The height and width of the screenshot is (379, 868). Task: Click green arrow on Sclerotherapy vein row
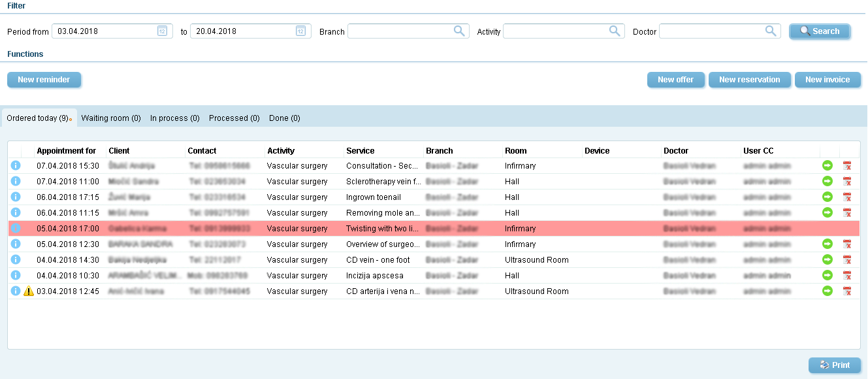point(828,182)
